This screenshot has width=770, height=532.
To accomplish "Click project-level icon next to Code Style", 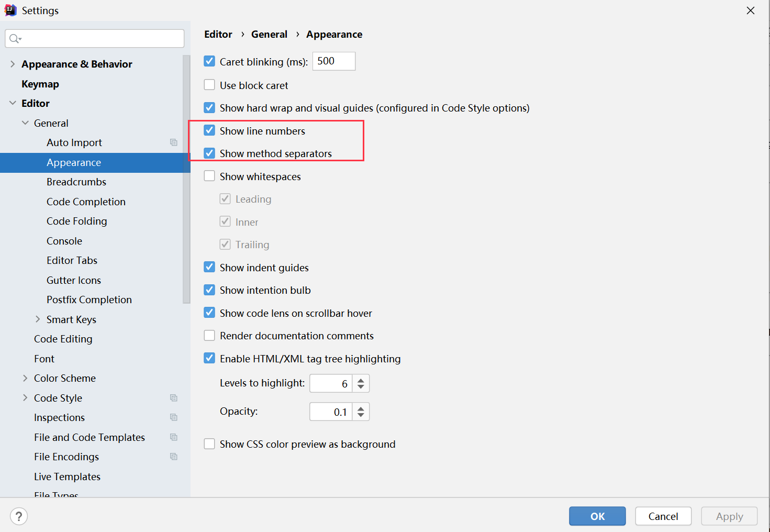I will pos(174,398).
